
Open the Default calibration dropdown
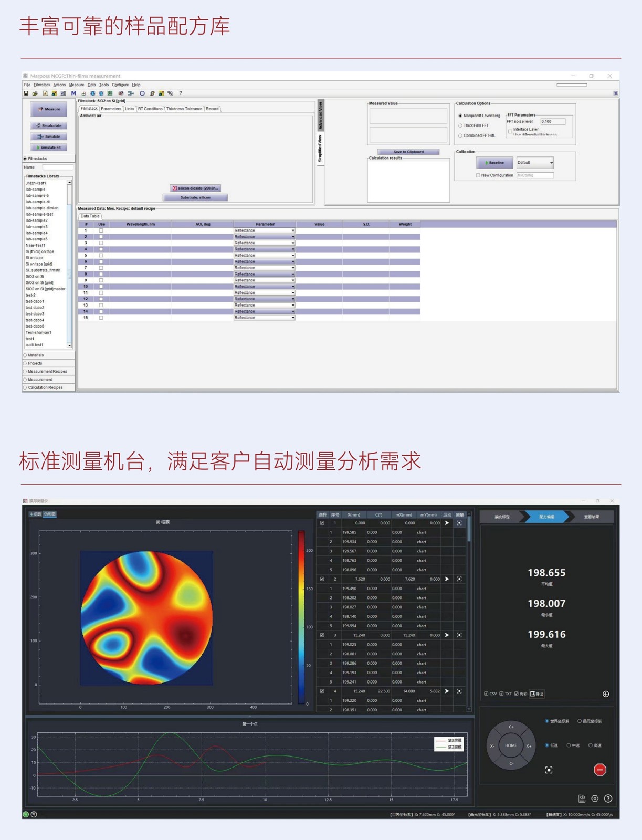tap(535, 163)
